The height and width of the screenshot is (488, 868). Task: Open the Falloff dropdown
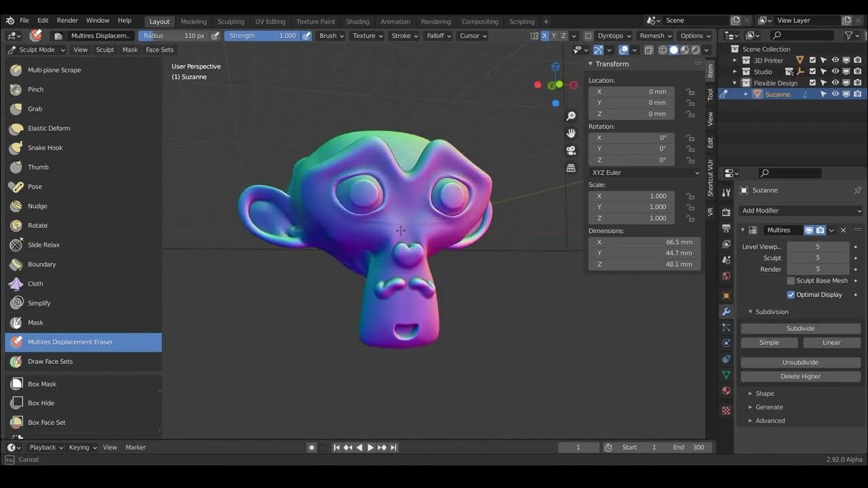click(439, 36)
